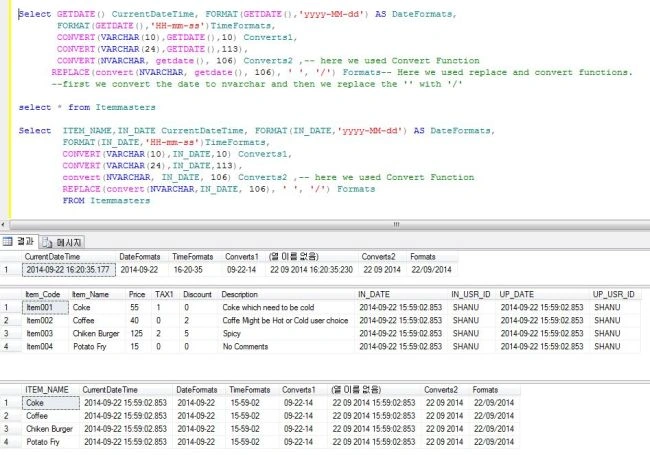Image resolution: width=650 pixels, height=455 pixels.
Task: Click the Item_Code column header
Action: coord(45,295)
